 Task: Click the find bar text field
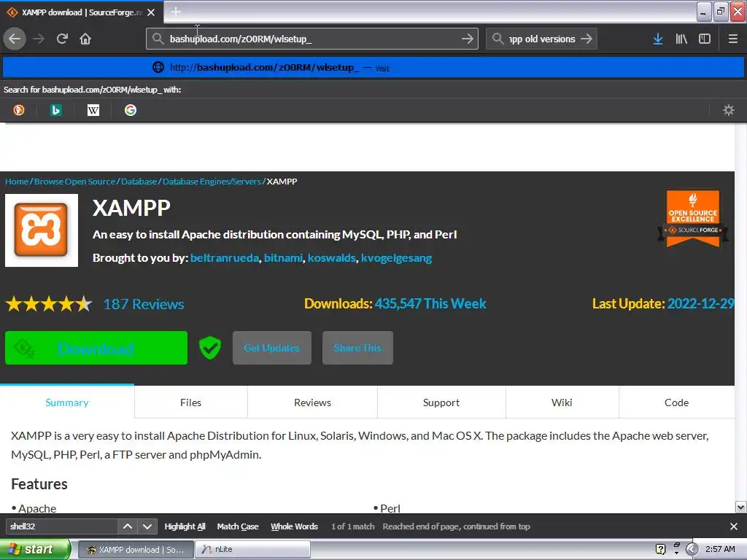pos(61,526)
